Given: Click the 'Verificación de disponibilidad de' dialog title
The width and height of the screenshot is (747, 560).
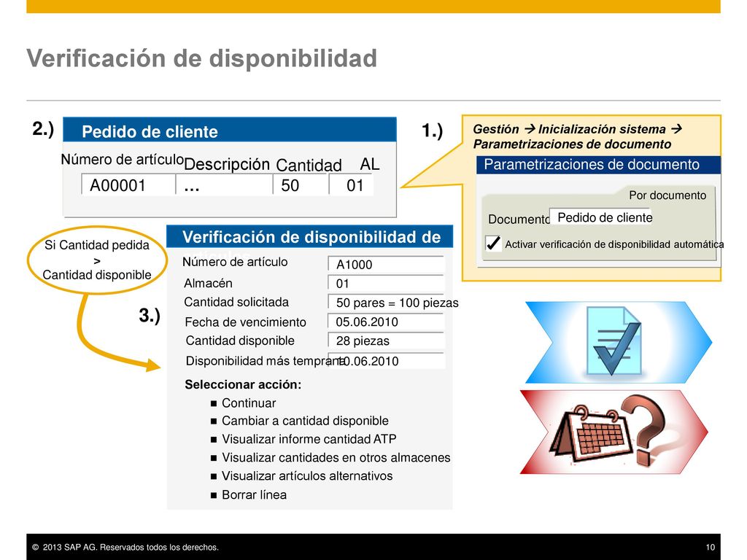Looking at the screenshot, I should [x=309, y=237].
